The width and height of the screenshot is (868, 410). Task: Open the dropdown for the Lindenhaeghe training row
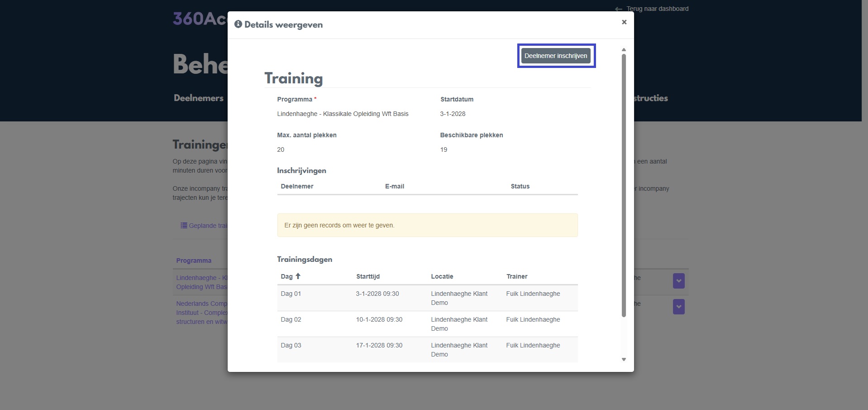pyautogui.click(x=678, y=281)
